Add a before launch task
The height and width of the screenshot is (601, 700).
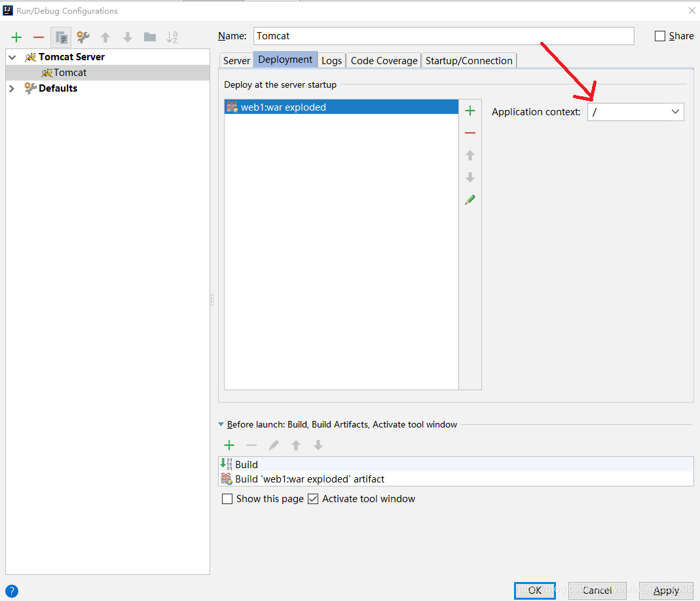(229, 445)
